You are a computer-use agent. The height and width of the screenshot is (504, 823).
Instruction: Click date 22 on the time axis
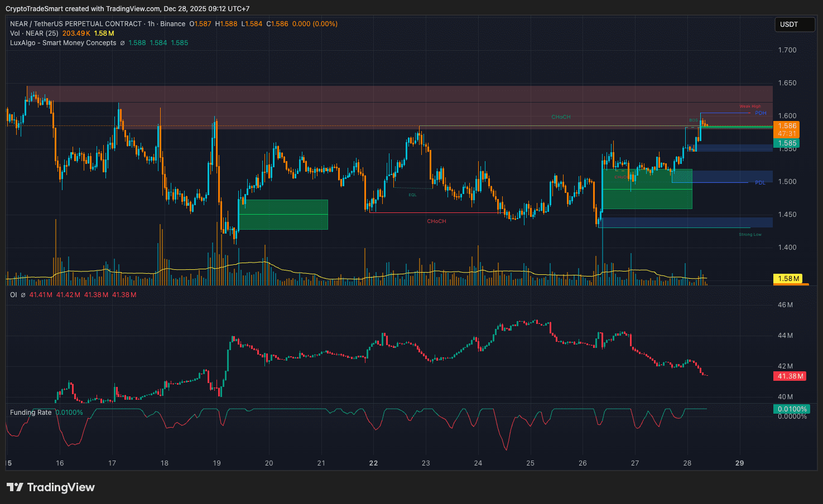373,463
